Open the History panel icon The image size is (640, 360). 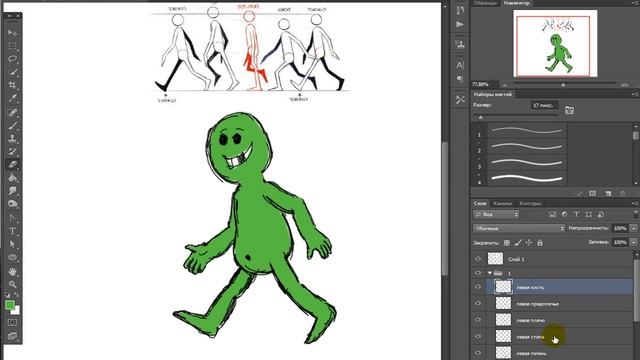[x=460, y=10]
